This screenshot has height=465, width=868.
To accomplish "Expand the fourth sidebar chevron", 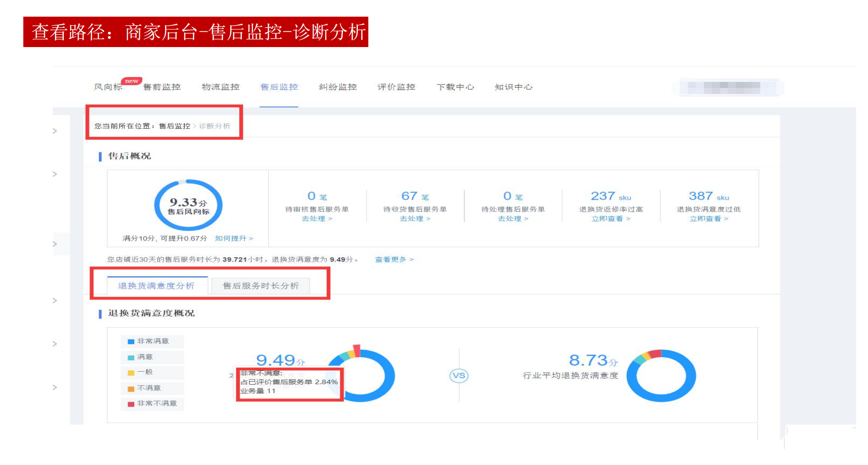I will click(x=55, y=300).
